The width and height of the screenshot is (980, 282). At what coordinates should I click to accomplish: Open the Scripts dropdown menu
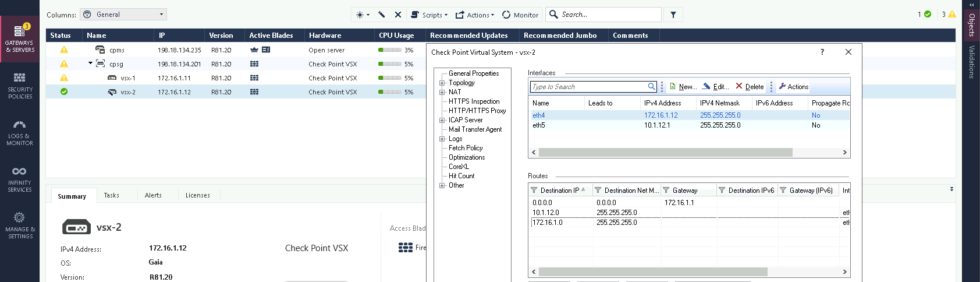(429, 15)
